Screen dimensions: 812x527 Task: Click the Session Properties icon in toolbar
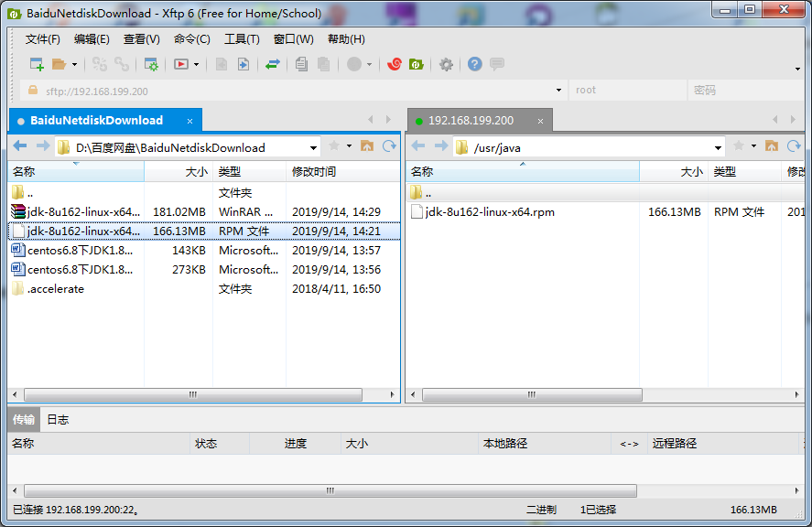(x=151, y=64)
